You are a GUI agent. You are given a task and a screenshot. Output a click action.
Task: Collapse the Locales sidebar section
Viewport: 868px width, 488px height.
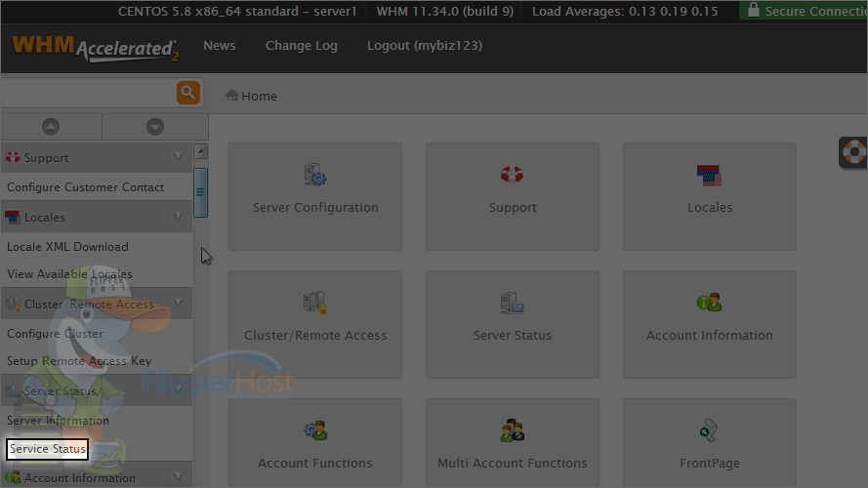179,216
